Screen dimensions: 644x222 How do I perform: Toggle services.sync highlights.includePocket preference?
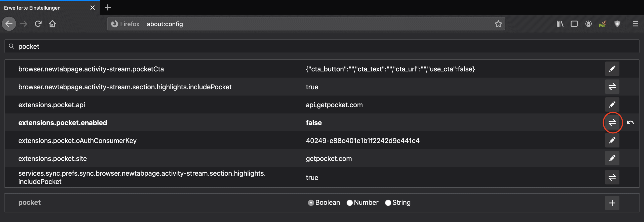[612, 177]
